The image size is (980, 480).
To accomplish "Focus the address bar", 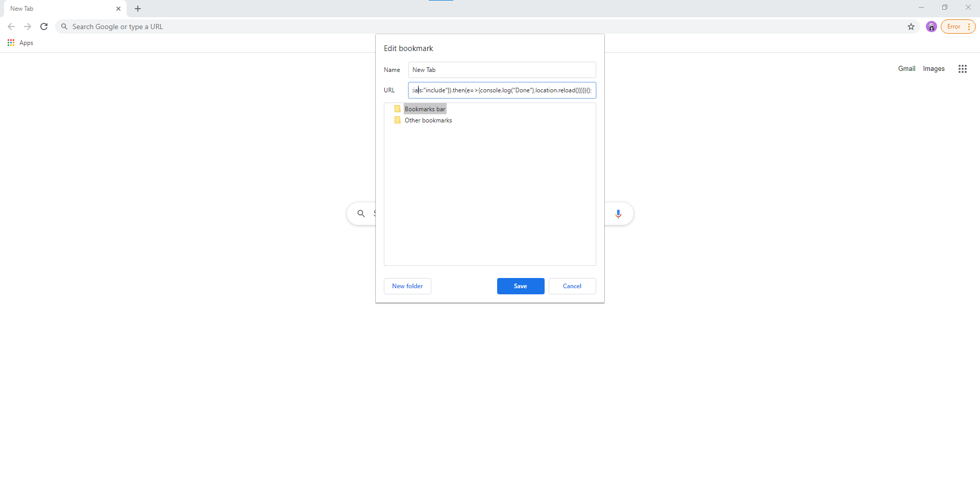I will click(459, 27).
